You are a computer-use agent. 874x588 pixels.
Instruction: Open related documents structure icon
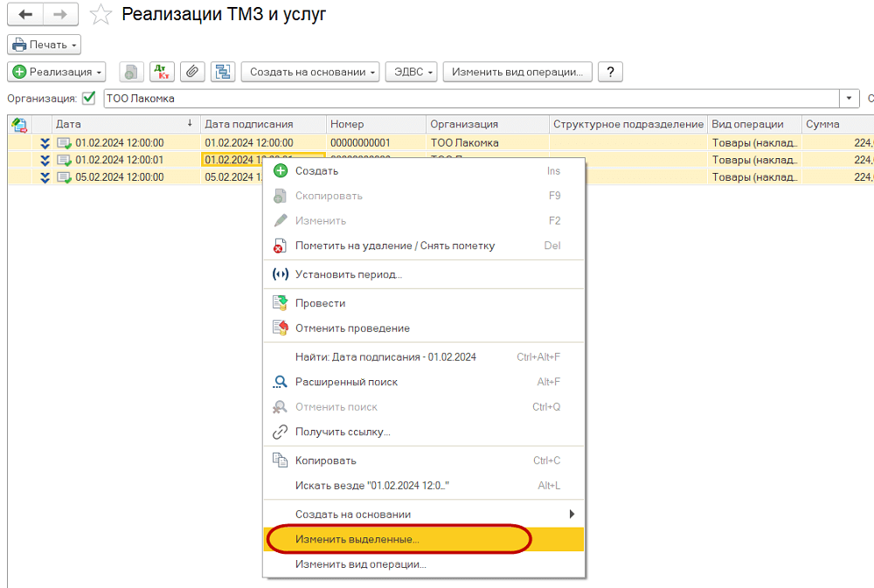pyautogui.click(x=223, y=72)
